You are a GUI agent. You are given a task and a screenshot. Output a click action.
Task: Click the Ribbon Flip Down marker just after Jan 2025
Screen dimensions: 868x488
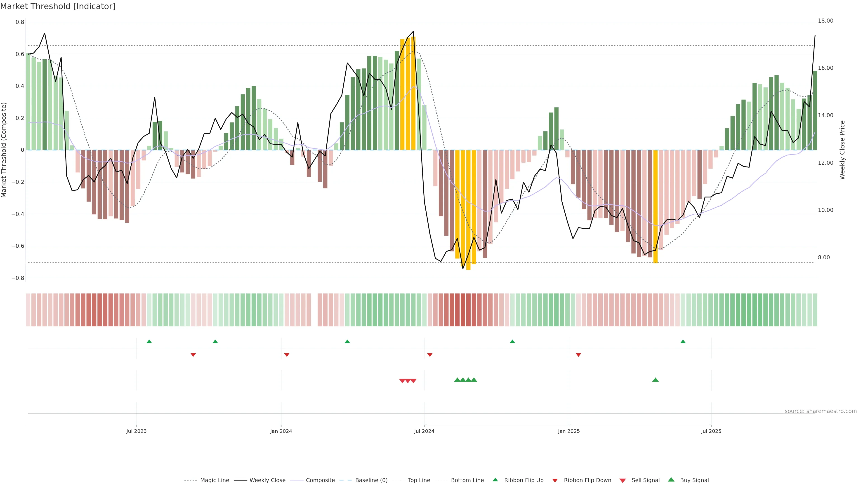tap(578, 355)
